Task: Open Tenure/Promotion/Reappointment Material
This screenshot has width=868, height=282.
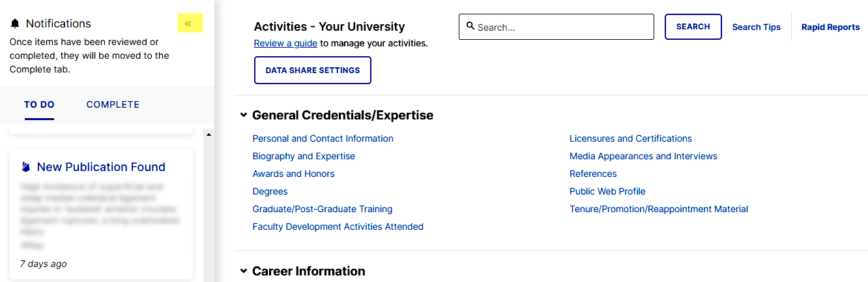Action: click(659, 209)
